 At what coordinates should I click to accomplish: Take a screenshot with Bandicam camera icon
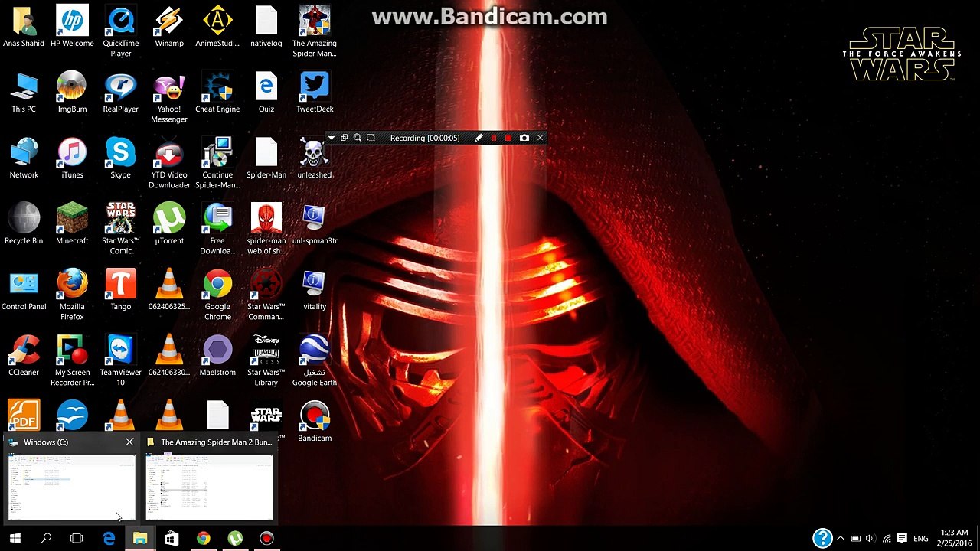(x=524, y=138)
